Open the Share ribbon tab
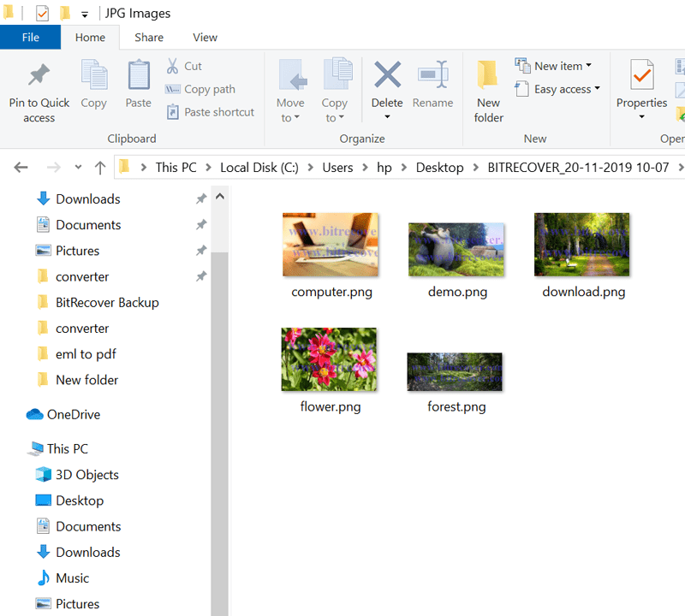The image size is (685, 616). pos(149,38)
